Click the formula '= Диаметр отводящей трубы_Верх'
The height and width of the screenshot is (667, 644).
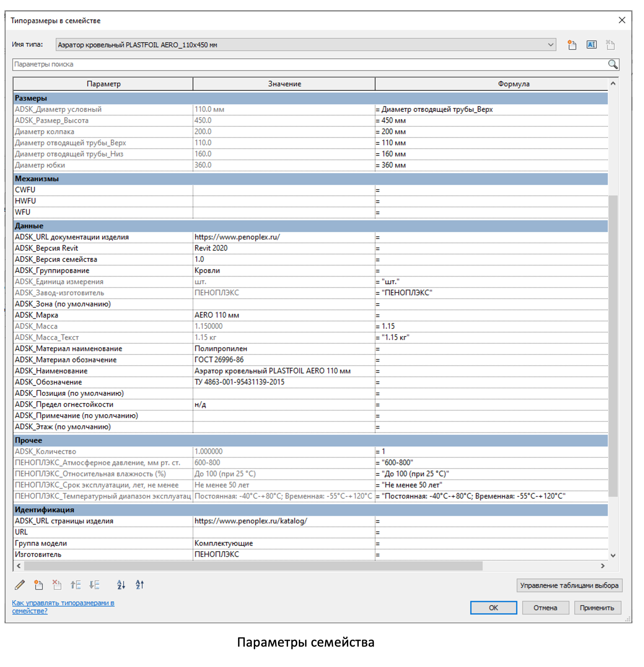tap(491, 110)
